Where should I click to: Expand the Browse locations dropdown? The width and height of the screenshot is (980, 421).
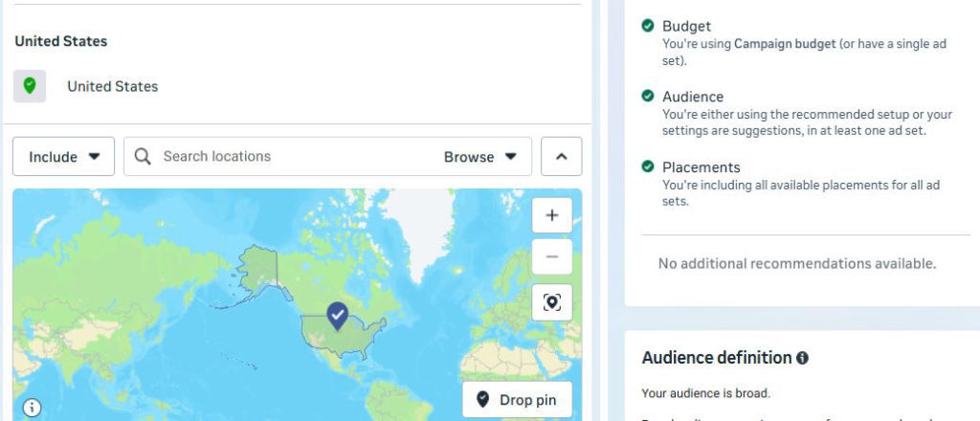point(479,157)
